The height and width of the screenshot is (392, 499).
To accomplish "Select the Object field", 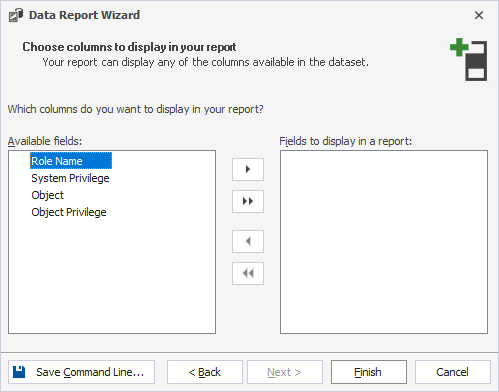I will 47,195.
